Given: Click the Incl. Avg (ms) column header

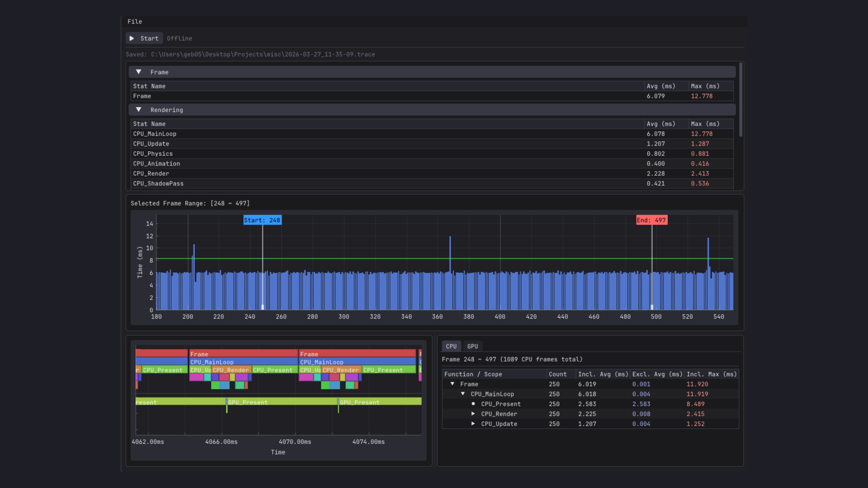Looking at the screenshot, I should pyautogui.click(x=603, y=374).
